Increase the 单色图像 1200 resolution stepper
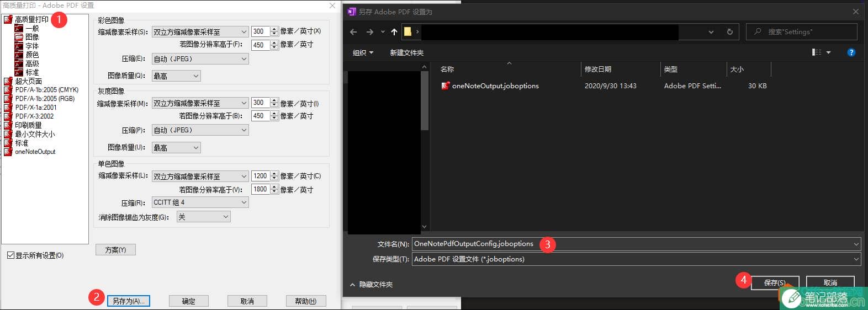 [x=274, y=173]
